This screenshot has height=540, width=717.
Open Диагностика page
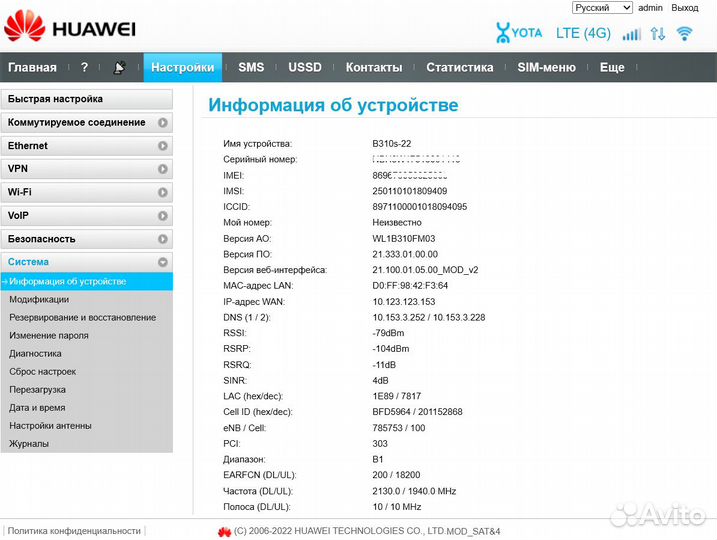pos(35,353)
